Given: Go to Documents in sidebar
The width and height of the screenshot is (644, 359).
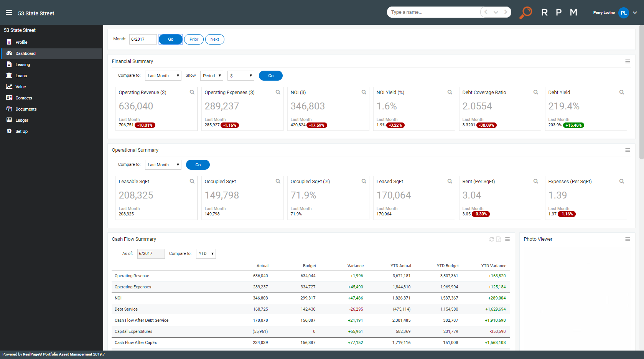Looking at the screenshot, I should (26, 109).
